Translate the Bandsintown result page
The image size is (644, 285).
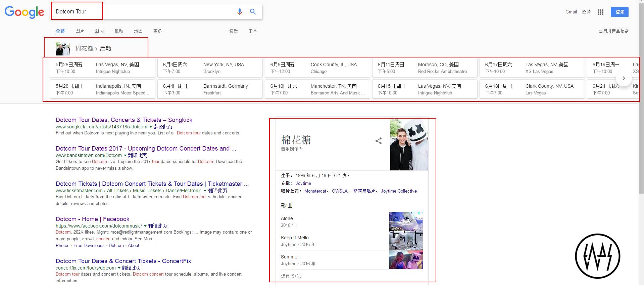click(138, 155)
